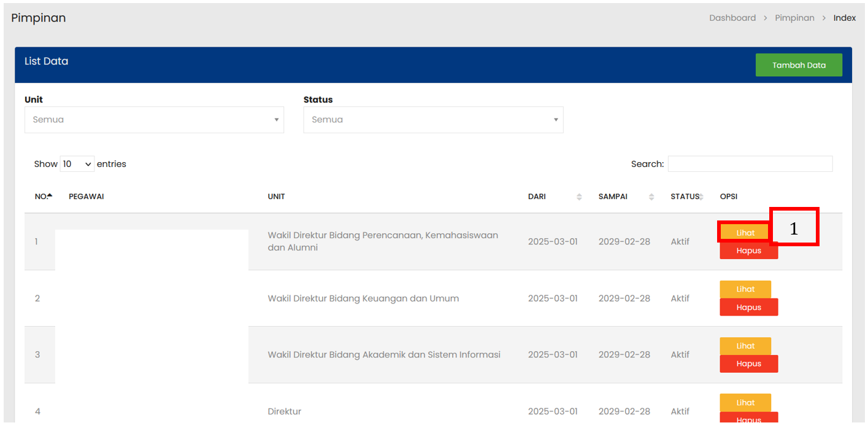Click the green Tambah Data button

(x=798, y=65)
